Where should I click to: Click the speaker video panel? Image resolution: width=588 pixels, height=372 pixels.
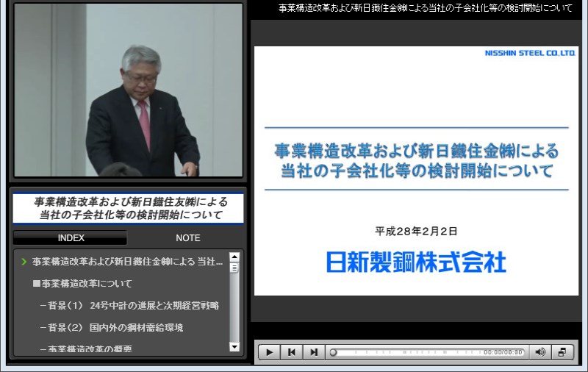pos(128,90)
